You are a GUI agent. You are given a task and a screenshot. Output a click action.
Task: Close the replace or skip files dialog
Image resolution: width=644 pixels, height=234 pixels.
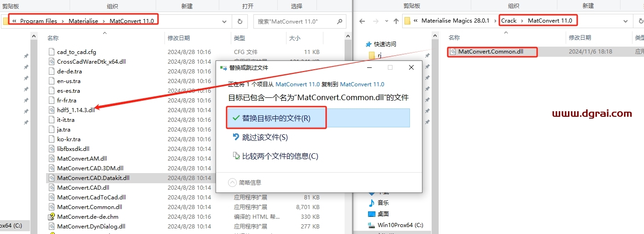click(411, 67)
